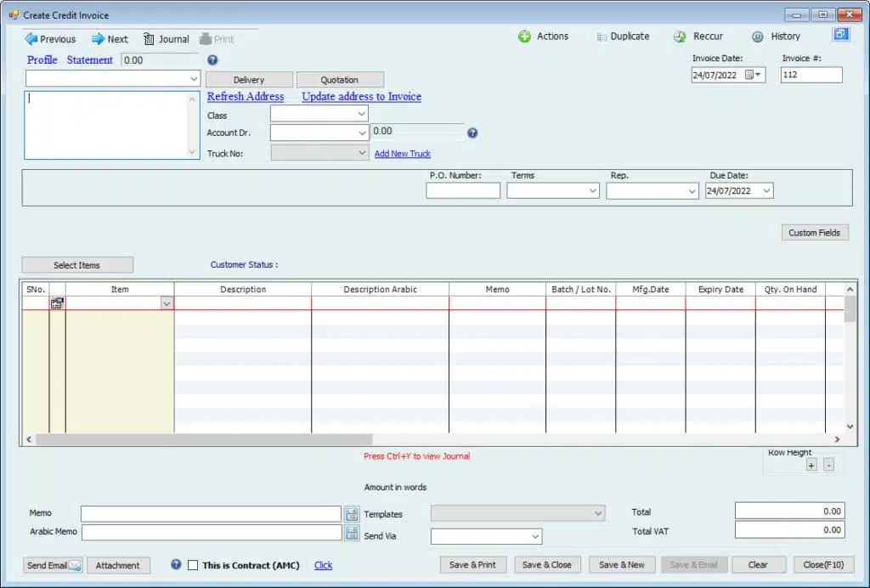Click help icon next to Statement amount
870x588 pixels.
pyautogui.click(x=212, y=60)
